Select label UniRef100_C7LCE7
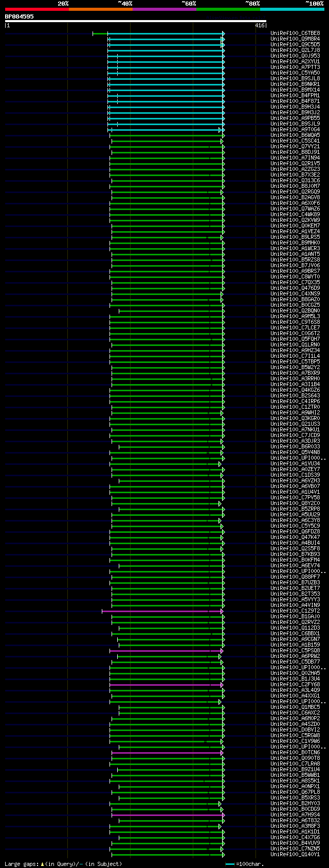The height and width of the screenshot is (868, 329). tap(295, 328)
